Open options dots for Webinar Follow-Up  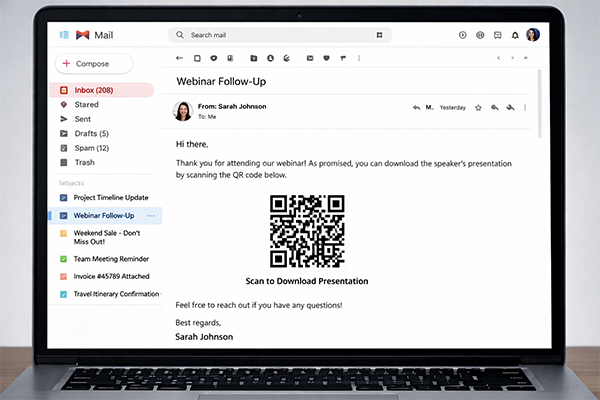point(151,216)
